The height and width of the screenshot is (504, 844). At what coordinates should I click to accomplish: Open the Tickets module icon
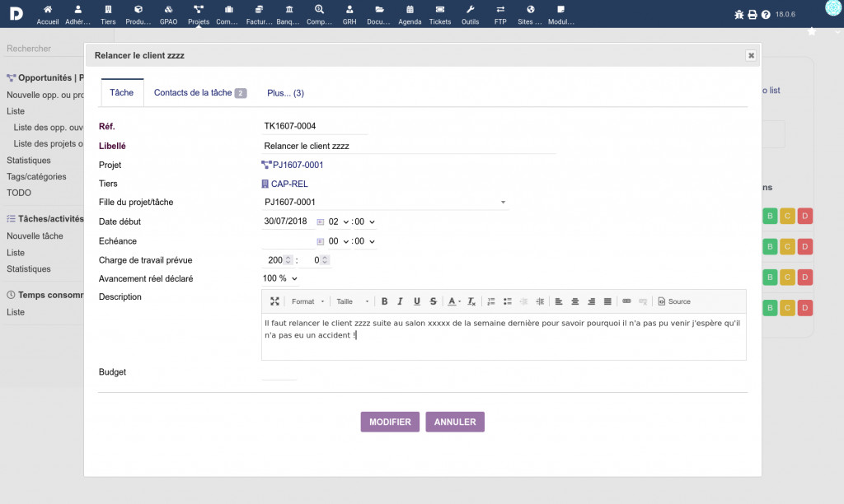point(440,15)
